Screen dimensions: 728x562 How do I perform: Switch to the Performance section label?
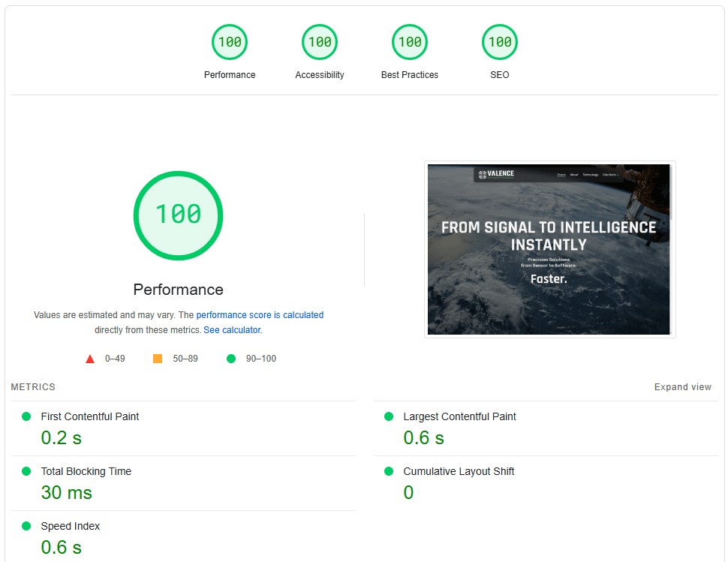[230, 74]
